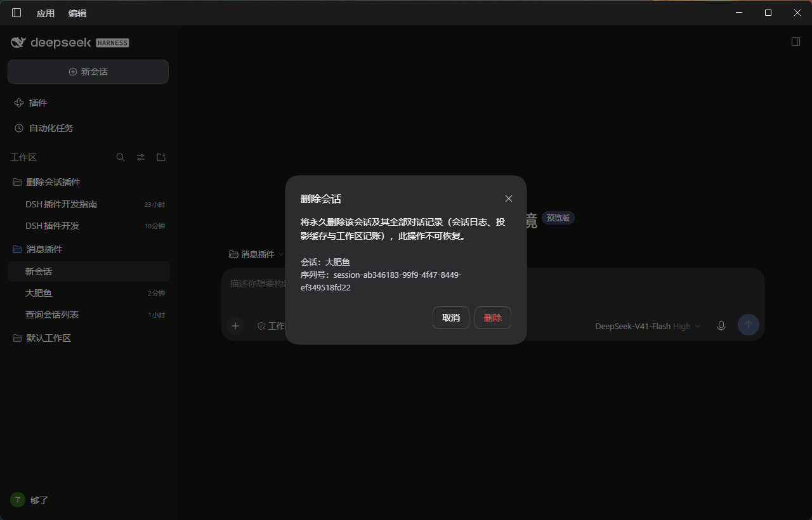Start a 新会话 from the sidebar button
This screenshot has height=520, width=812.
[x=88, y=72]
